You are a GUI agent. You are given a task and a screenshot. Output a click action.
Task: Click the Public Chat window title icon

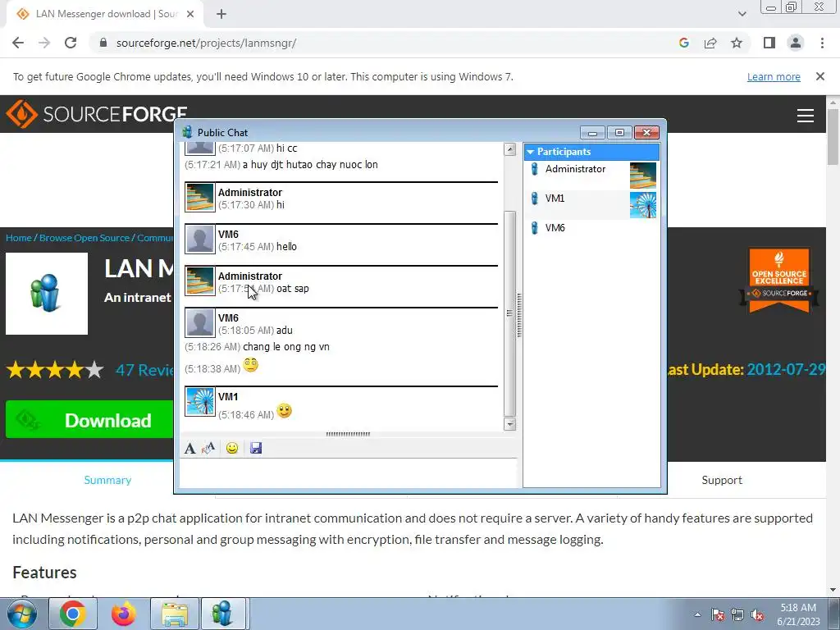coord(187,132)
